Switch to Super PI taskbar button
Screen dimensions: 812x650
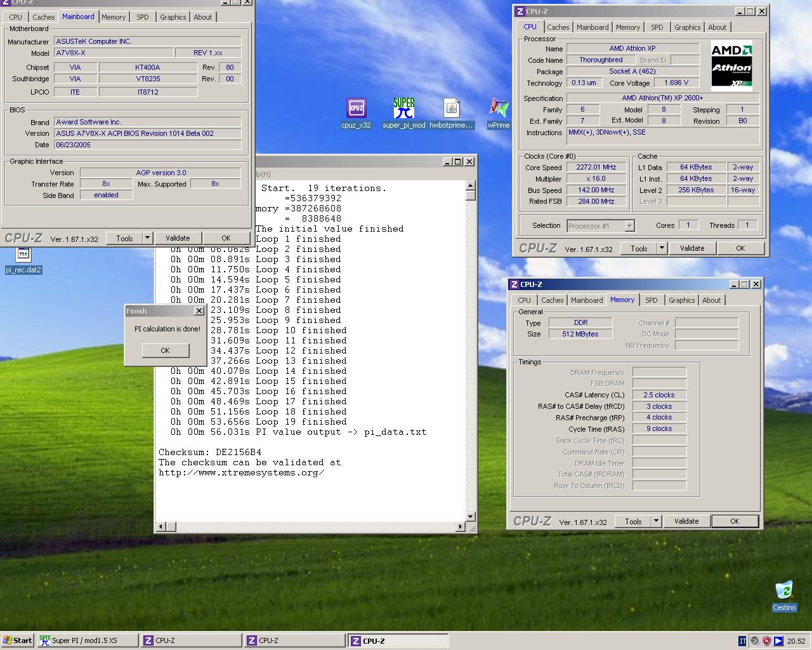88,640
